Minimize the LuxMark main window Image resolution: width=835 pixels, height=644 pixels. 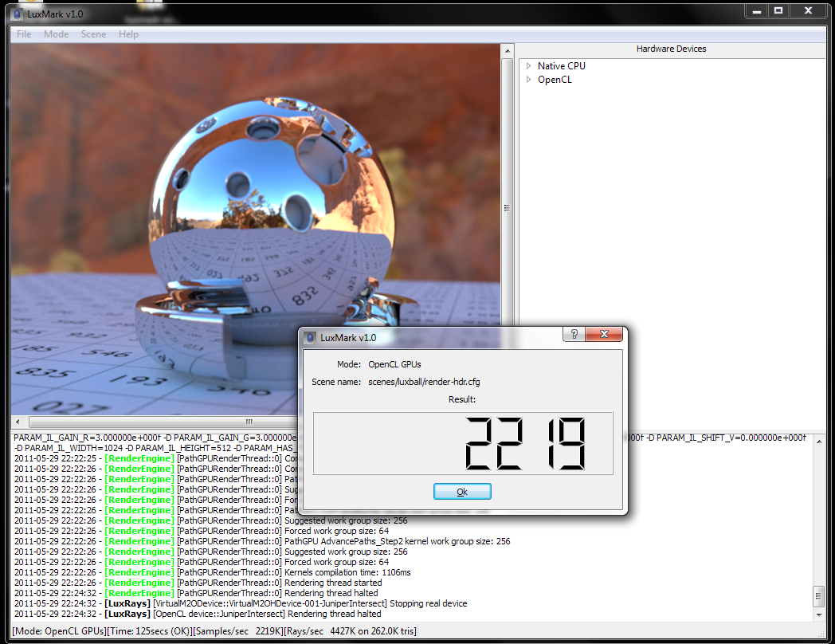pyautogui.click(x=757, y=10)
